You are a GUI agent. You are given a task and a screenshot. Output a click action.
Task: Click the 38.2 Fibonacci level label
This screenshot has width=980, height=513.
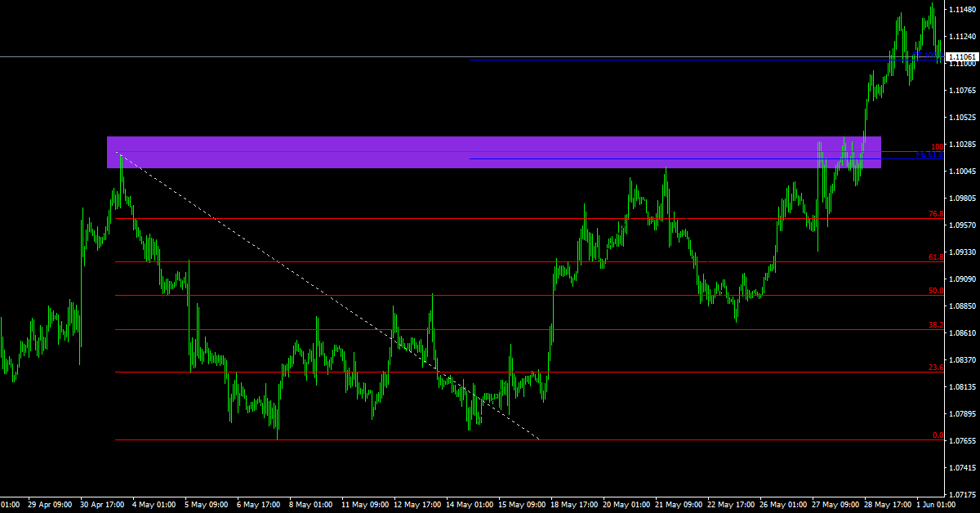click(x=936, y=325)
